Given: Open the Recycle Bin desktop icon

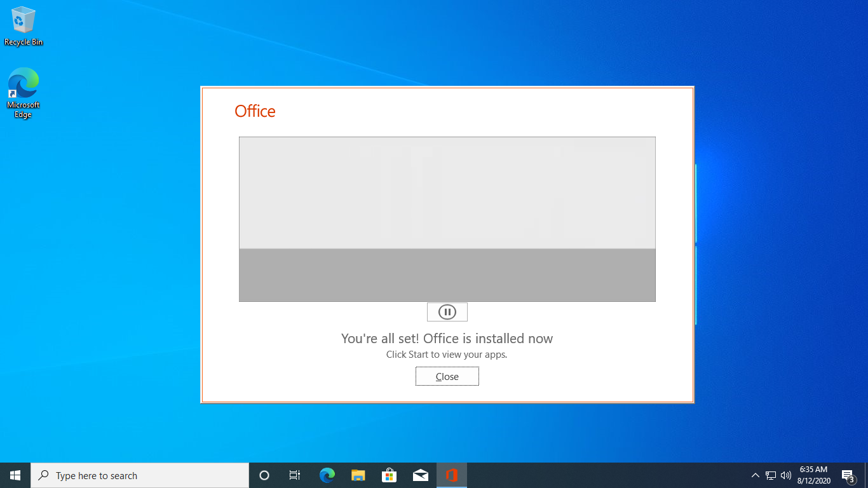Looking at the screenshot, I should pos(24,27).
